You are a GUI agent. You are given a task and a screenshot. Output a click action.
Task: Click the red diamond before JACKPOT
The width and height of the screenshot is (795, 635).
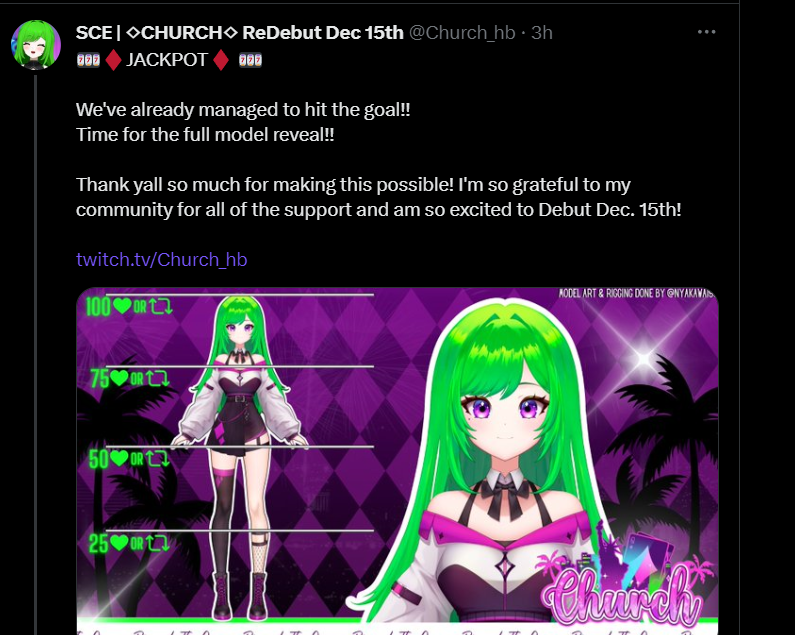coord(113,60)
